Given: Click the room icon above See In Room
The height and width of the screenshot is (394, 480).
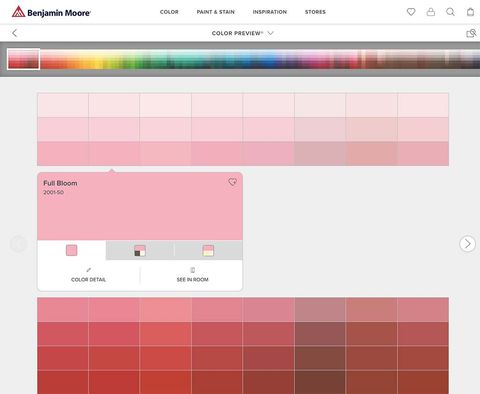Looking at the screenshot, I should tap(192, 270).
